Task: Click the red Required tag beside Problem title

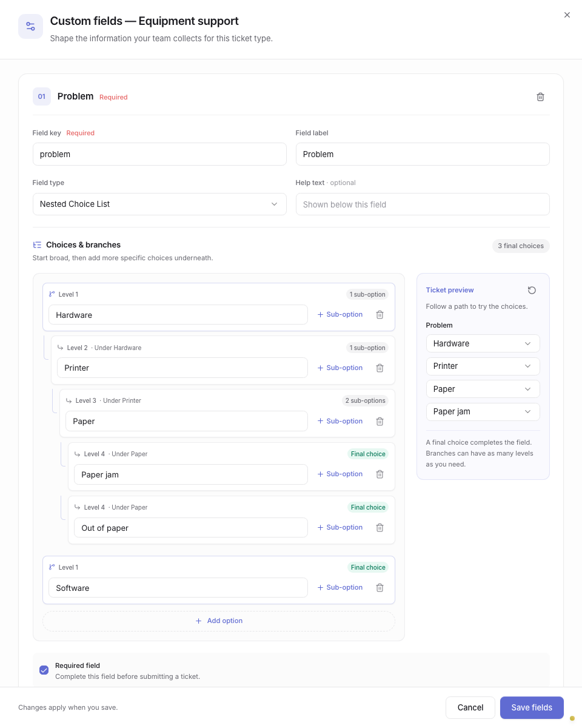Action: pos(113,97)
